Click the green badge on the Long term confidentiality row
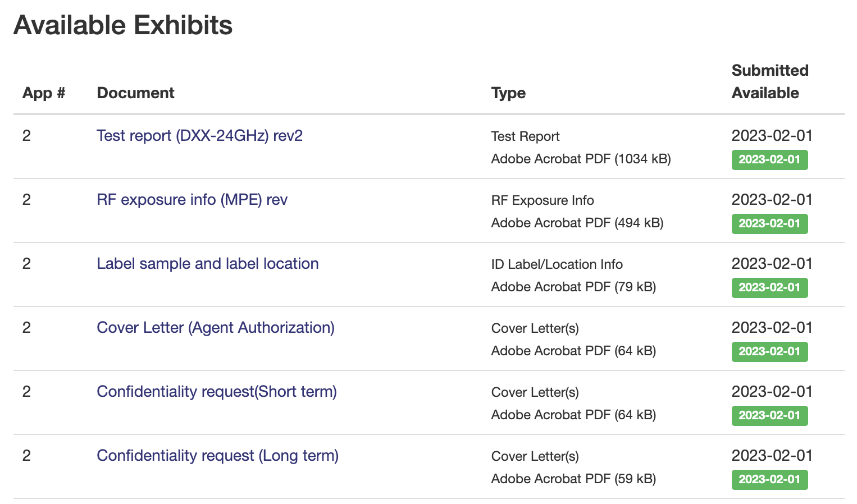Image resolution: width=857 pixels, height=504 pixels. point(769,479)
